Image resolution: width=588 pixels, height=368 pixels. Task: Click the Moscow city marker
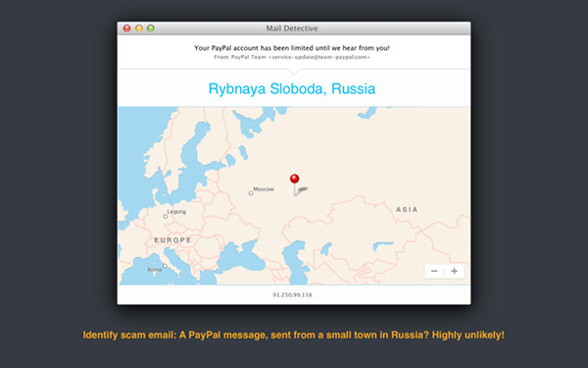click(251, 193)
